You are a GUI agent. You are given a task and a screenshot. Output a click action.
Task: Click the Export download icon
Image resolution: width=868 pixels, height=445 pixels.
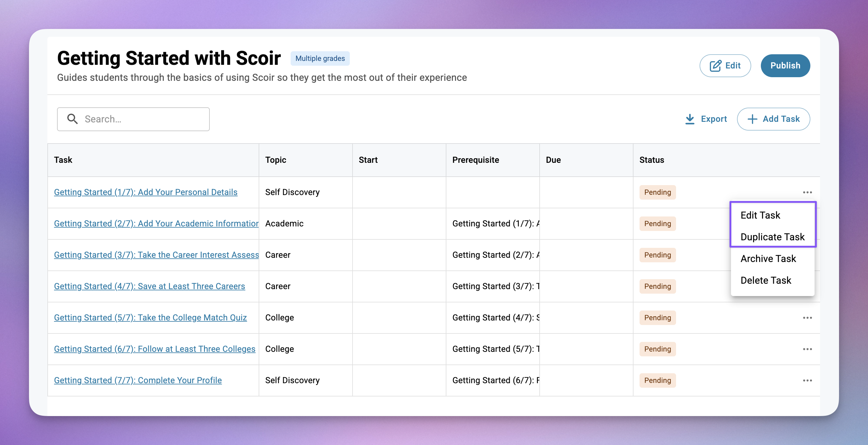point(690,119)
